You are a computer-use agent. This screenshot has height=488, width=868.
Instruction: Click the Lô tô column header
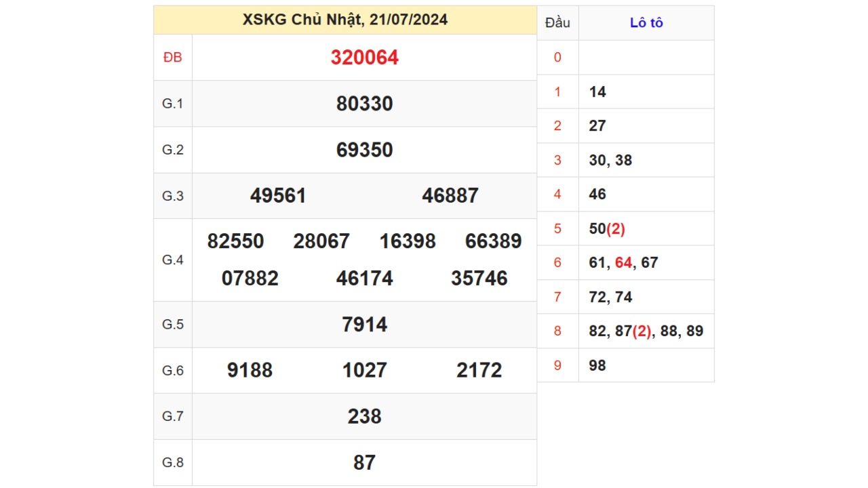[x=646, y=23]
